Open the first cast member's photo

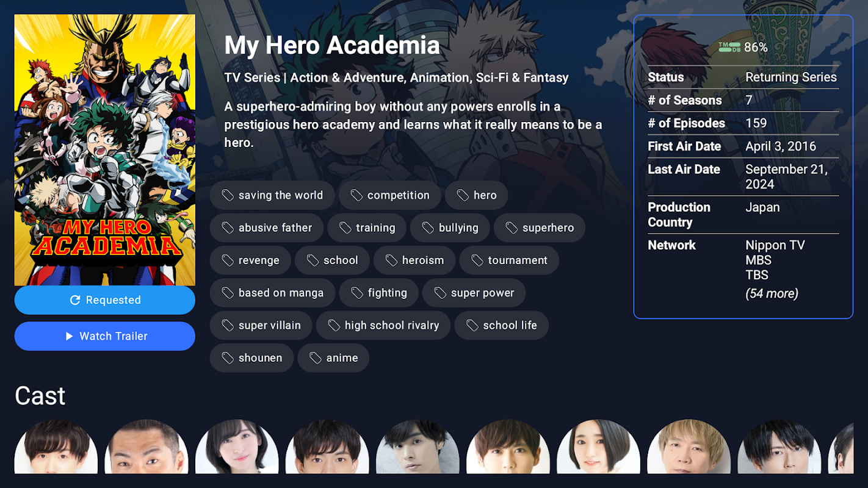pos(56,447)
